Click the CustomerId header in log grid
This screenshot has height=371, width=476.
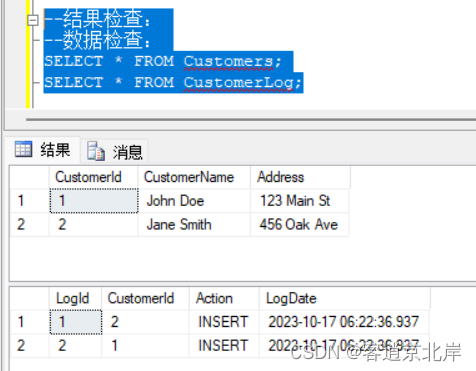click(146, 298)
